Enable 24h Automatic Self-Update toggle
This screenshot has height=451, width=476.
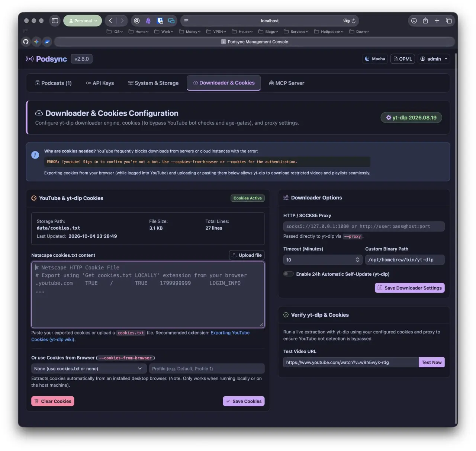click(x=289, y=274)
